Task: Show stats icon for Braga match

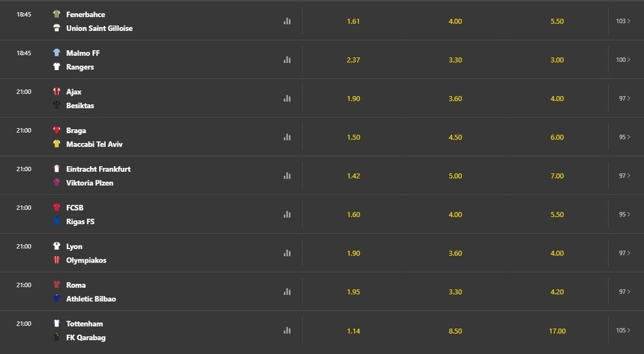Action: pos(287,137)
